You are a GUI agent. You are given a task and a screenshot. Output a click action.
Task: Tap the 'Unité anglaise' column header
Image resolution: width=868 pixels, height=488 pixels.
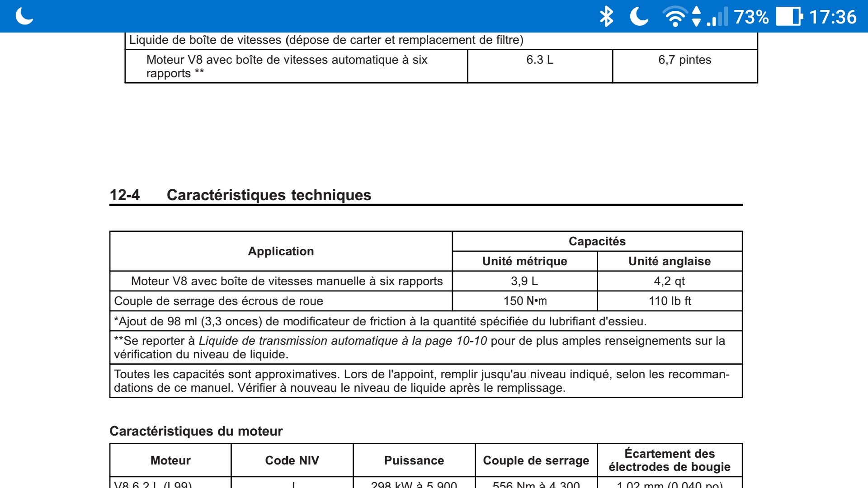coord(669,261)
